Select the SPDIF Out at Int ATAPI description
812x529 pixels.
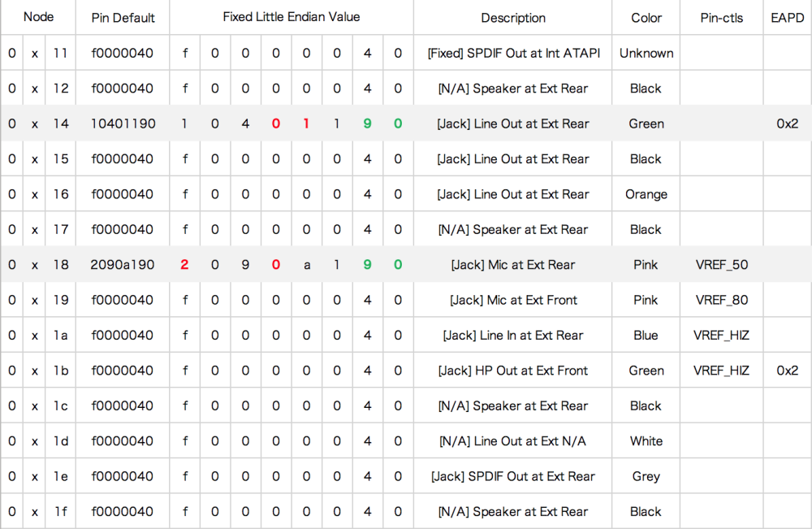pyautogui.click(x=513, y=54)
